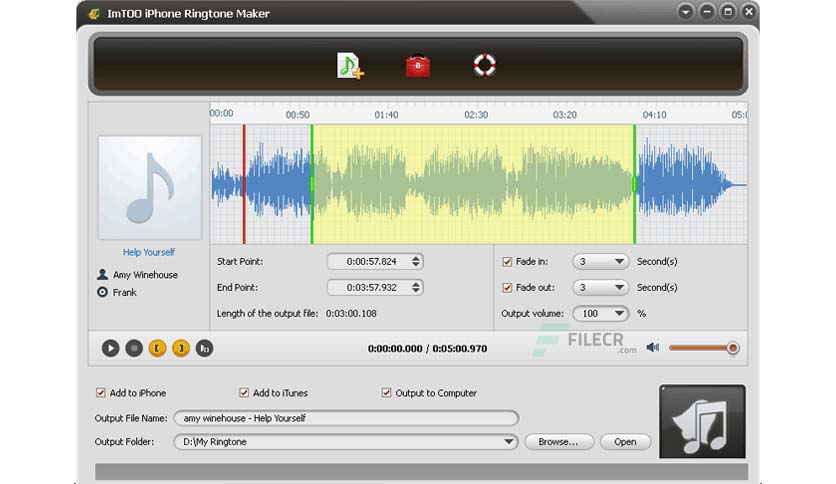
Task: Mute audio using the speaker icon
Action: (x=653, y=348)
